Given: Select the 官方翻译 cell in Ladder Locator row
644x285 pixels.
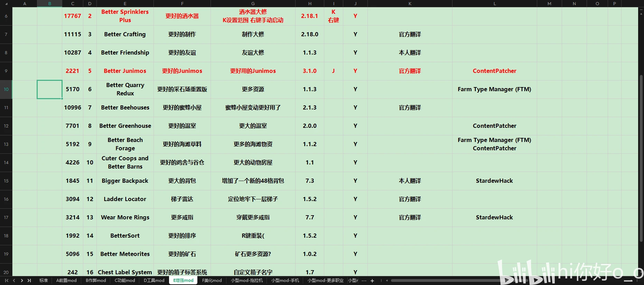Looking at the screenshot, I should [x=410, y=199].
